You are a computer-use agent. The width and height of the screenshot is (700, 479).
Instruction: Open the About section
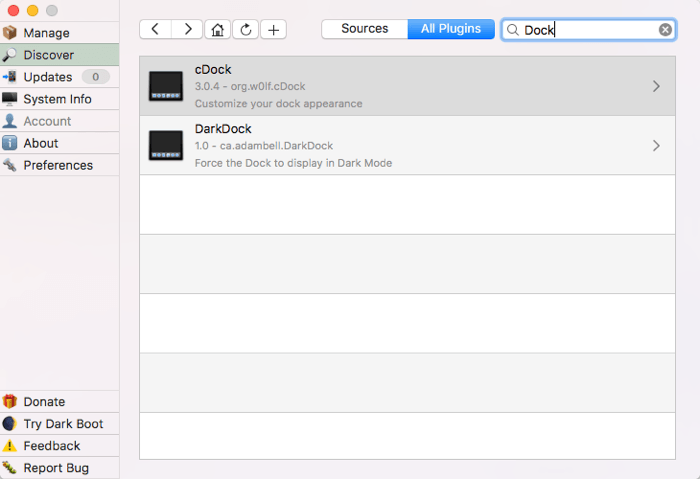59,143
